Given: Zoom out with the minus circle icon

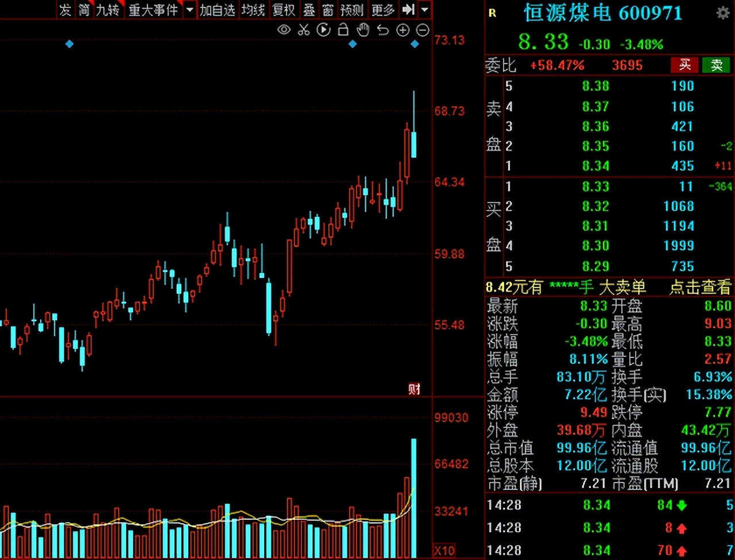Looking at the screenshot, I should [x=423, y=30].
